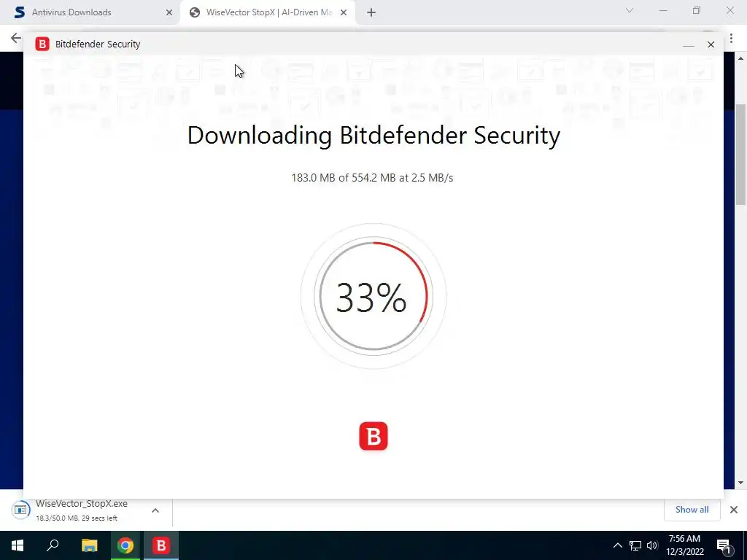Expand WiseVector_StopX.exe download options chevron

(x=155, y=510)
